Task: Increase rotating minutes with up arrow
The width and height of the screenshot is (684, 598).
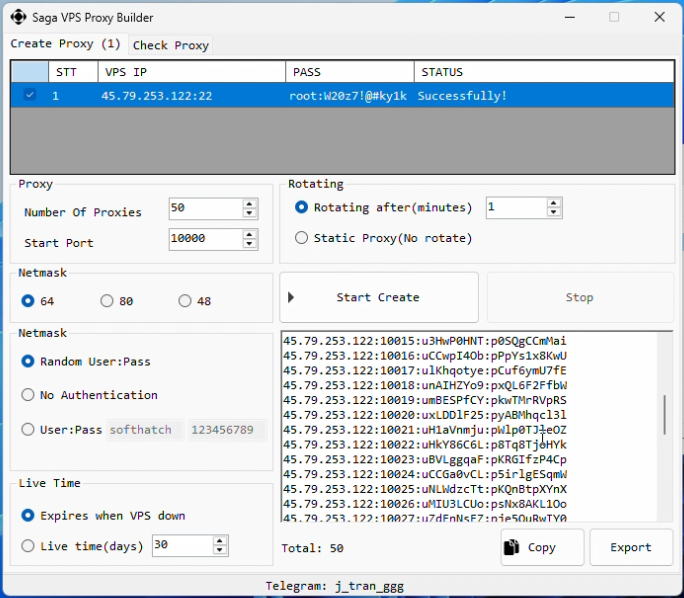Action: (x=553, y=203)
